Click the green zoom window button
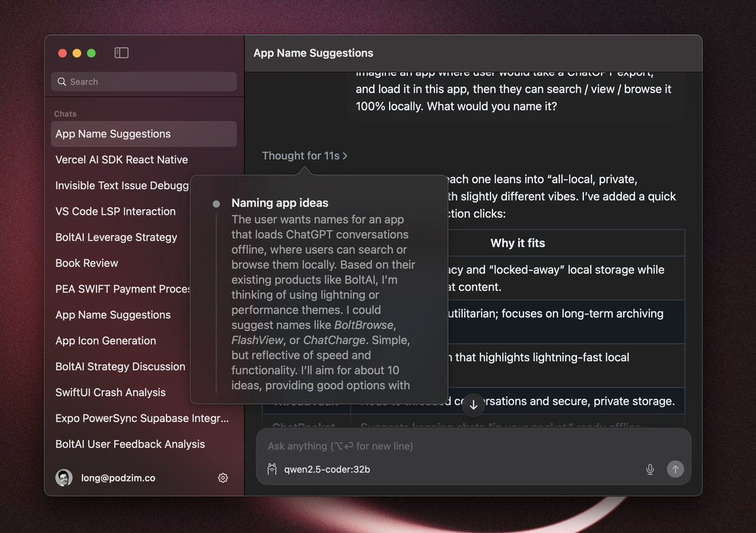This screenshot has width=756, height=533. pos(91,53)
